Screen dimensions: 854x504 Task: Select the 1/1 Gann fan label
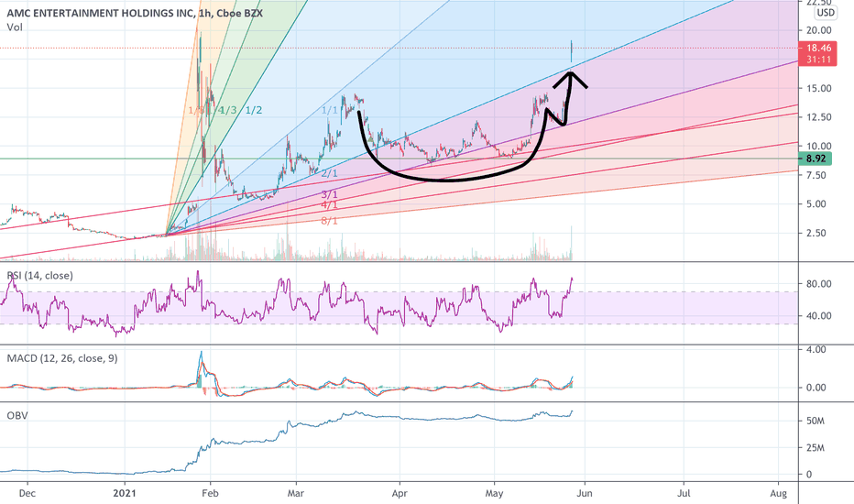tap(330, 111)
